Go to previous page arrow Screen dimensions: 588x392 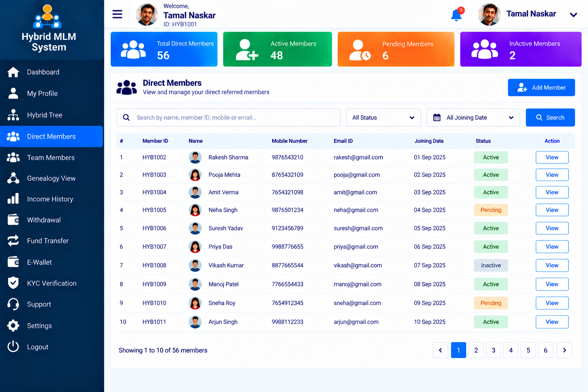(440, 350)
